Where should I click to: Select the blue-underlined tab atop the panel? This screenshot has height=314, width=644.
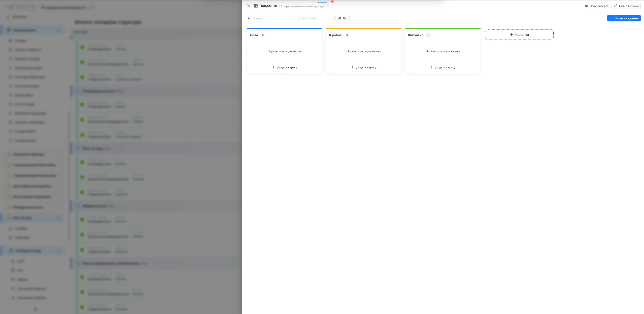coord(323,2)
